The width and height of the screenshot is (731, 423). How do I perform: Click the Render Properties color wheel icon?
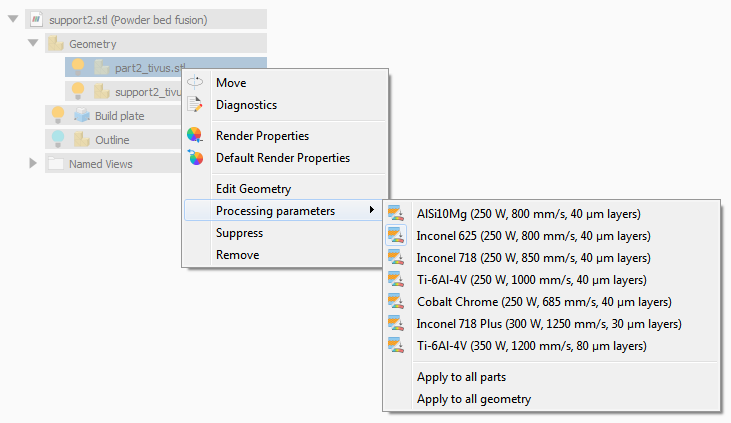195,136
